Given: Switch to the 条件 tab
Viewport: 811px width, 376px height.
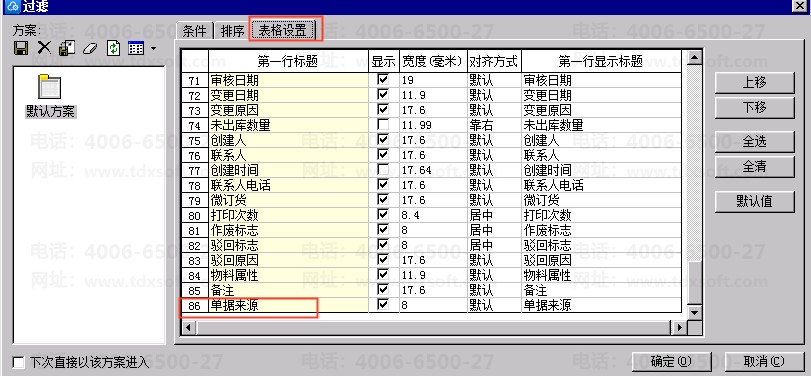Looking at the screenshot, I should click(x=194, y=31).
